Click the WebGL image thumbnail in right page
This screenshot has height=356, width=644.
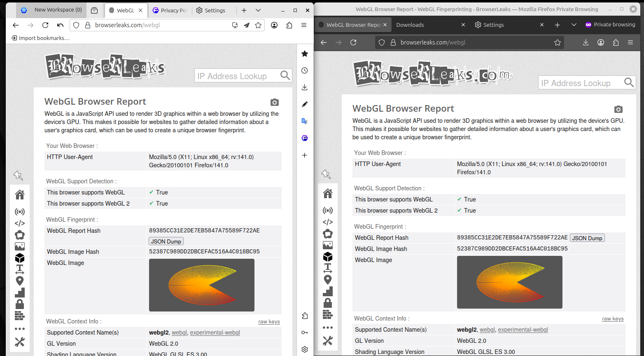point(510,282)
